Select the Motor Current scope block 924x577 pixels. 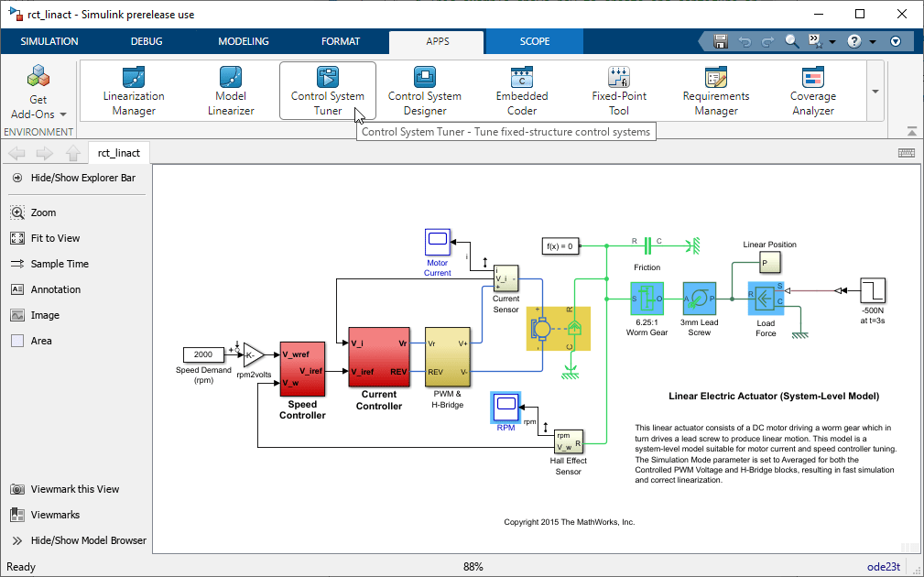click(x=437, y=242)
